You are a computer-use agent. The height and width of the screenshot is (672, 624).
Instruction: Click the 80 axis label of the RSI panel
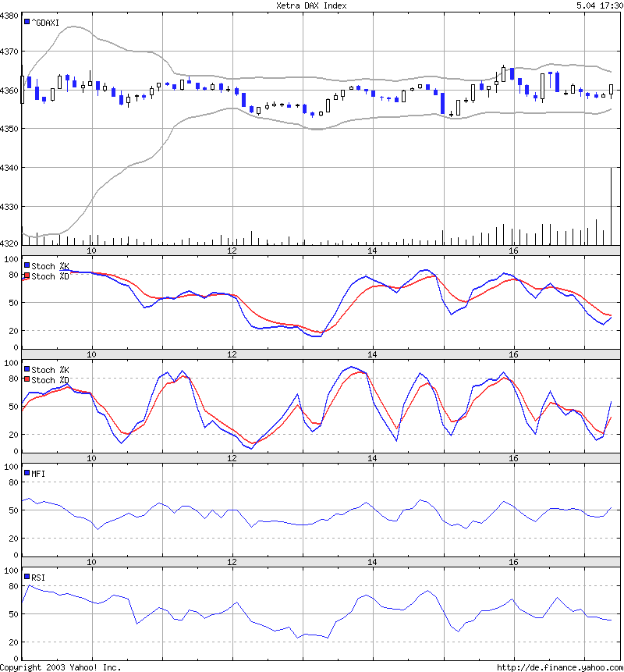point(14,586)
